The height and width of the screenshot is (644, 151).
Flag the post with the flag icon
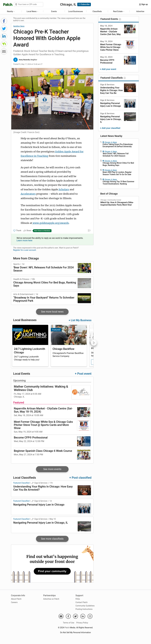(89, 231)
